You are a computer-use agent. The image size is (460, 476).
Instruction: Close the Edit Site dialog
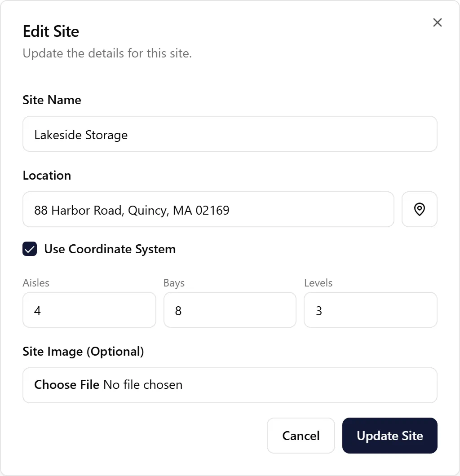pos(437,22)
